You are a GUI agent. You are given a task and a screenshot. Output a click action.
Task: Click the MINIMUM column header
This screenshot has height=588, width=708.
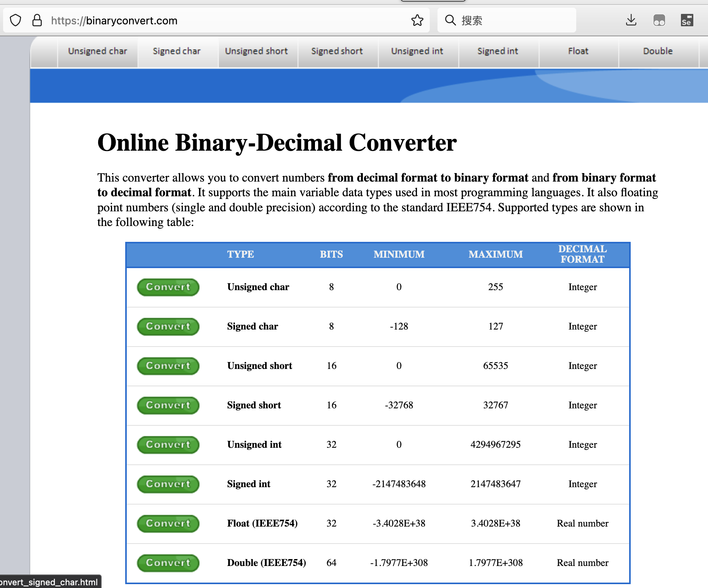pos(399,254)
